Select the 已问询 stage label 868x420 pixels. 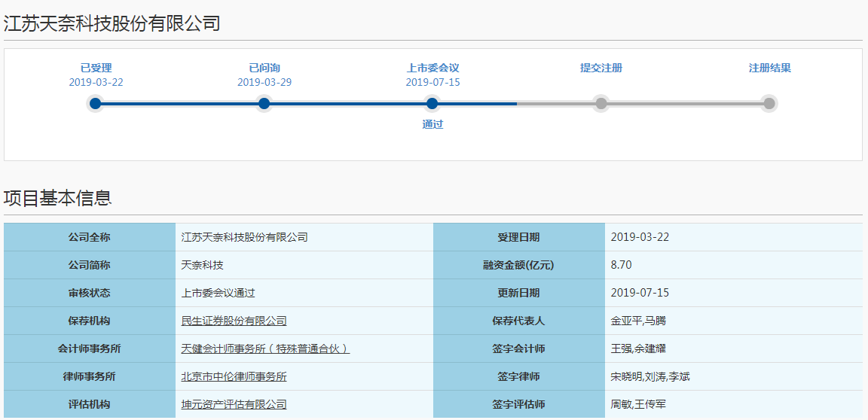point(264,68)
